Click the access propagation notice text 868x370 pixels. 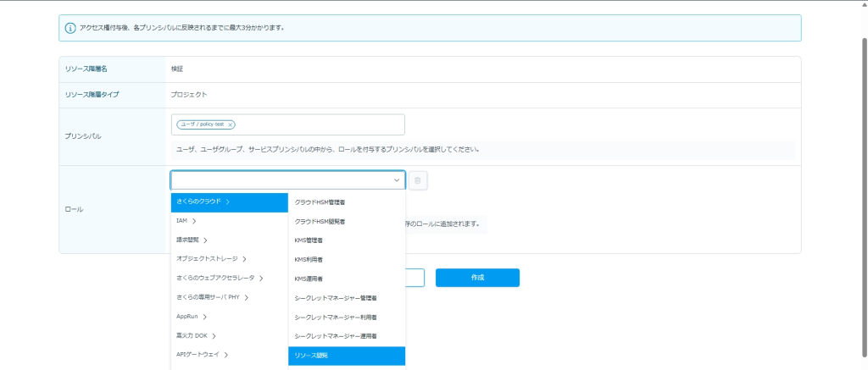(x=182, y=28)
